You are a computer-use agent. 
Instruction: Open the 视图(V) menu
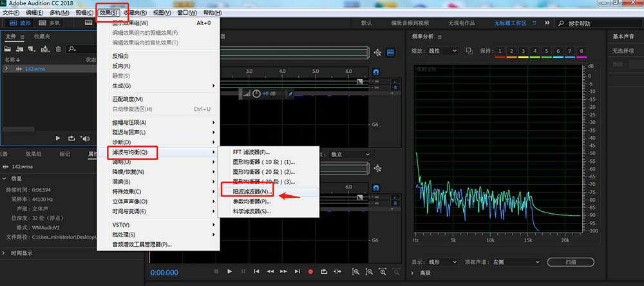162,13
